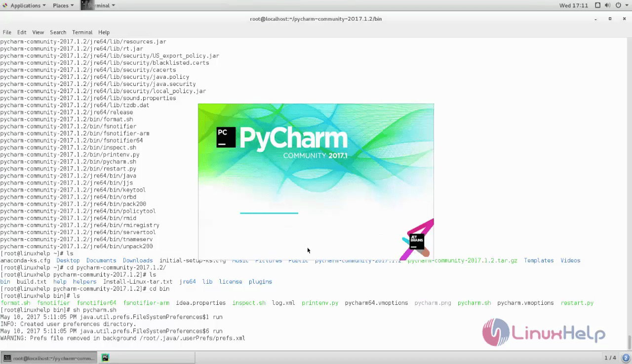The image size is (632, 364).
Task: Open the View menu
Action: [38, 32]
